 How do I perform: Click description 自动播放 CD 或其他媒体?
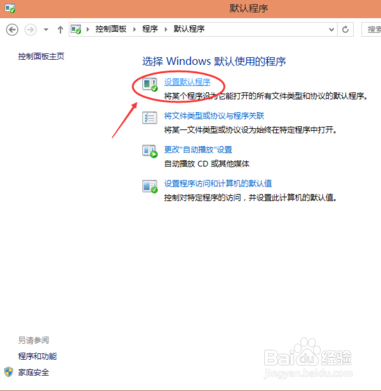207,164
